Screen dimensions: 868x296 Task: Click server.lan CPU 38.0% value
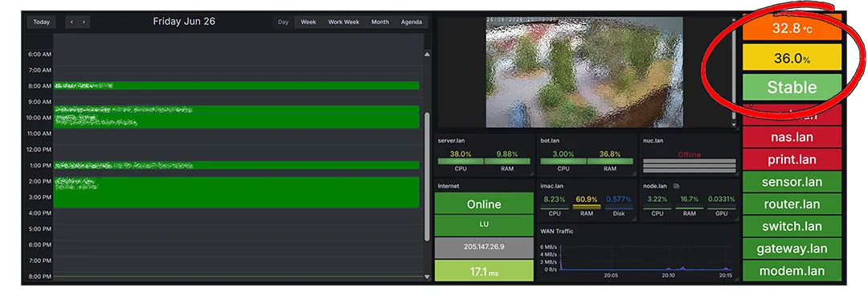point(461,154)
